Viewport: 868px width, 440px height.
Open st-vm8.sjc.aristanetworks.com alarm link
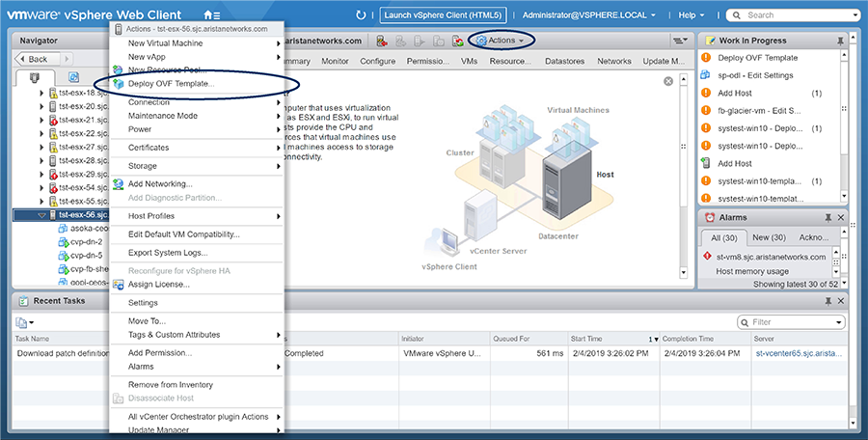772,257
